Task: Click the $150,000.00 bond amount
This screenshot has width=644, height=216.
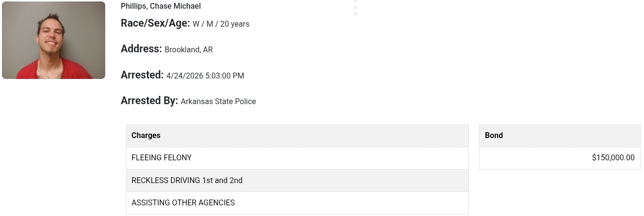Action: coord(613,158)
